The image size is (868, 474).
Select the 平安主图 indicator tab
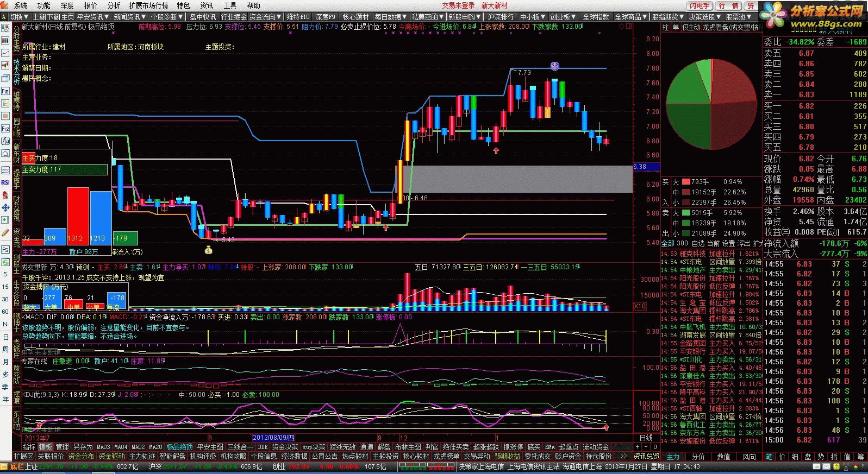[x=210, y=447]
